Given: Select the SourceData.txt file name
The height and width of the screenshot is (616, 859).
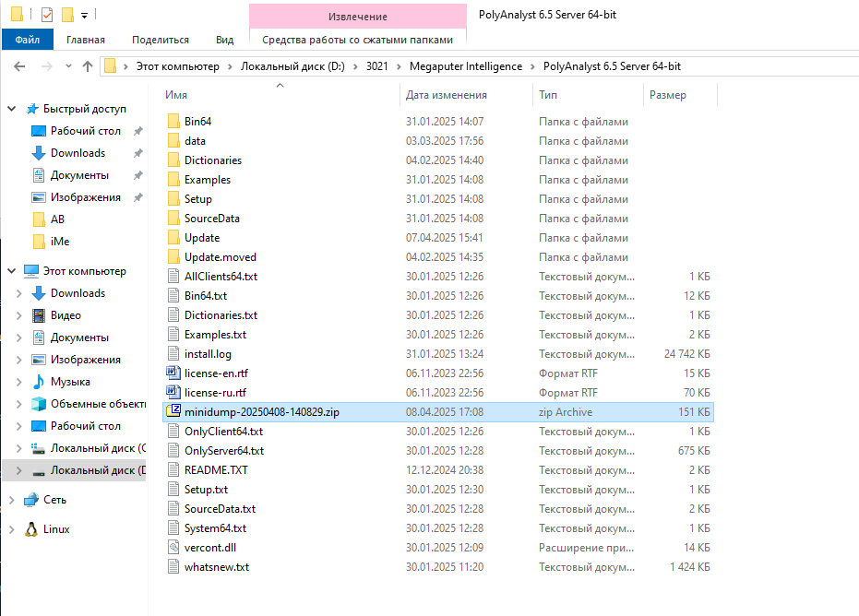Looking at the screenshot, I should pyautogui.click(x=221, y=509).
